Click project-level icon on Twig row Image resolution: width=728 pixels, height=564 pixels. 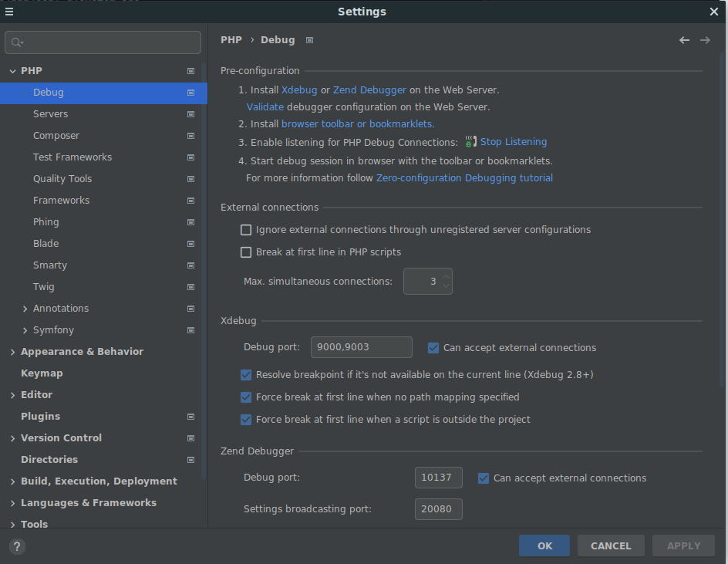(x=190, y=287)
